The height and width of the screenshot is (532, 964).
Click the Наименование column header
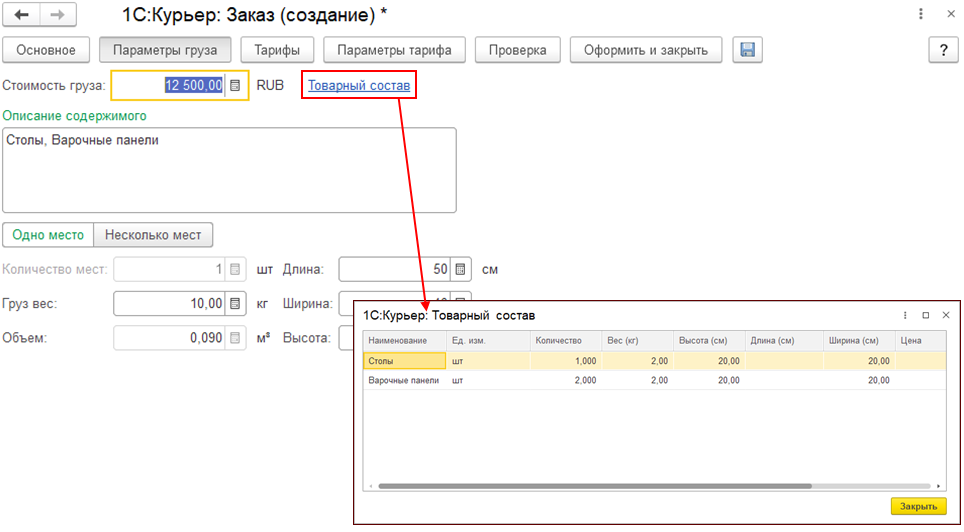pyautogui.click(x=405, y=341)
